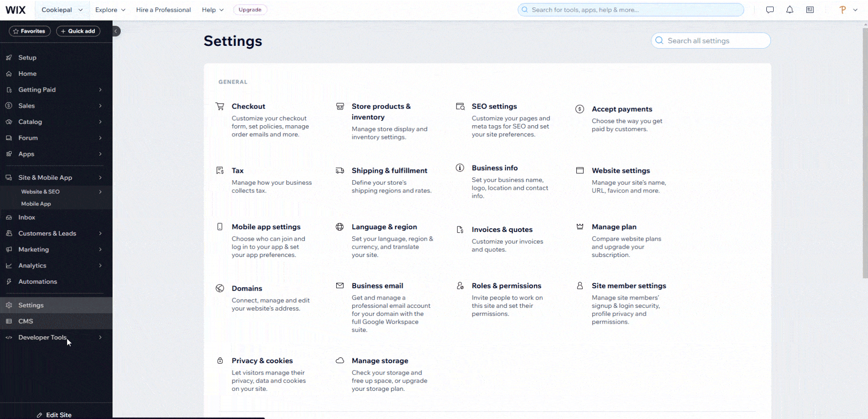Click the Search all settings field
Image resolution: width=868 pixels, height=419 pixels.
tap(711, 41)
